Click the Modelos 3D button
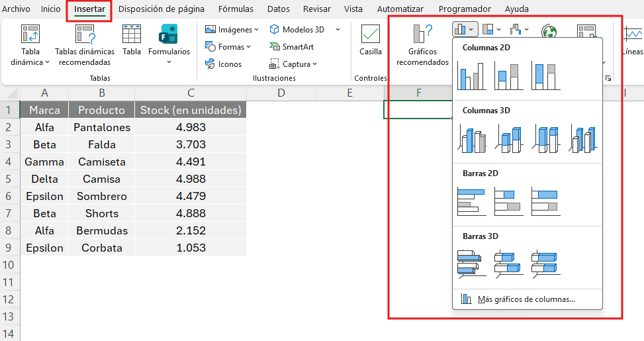644x341 pixels. [x=297, y=30]
